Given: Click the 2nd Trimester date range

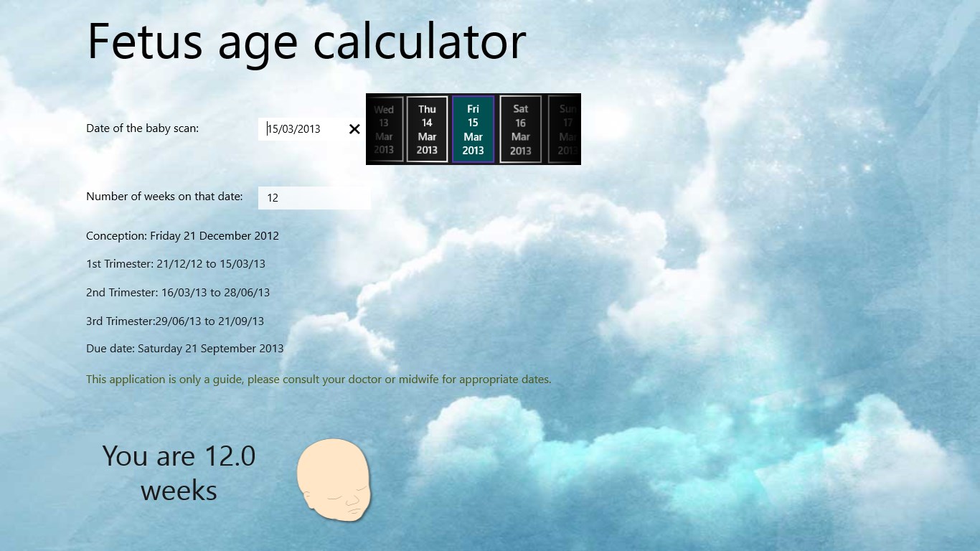Looking at the screenshot, I should tap(178, 293).
